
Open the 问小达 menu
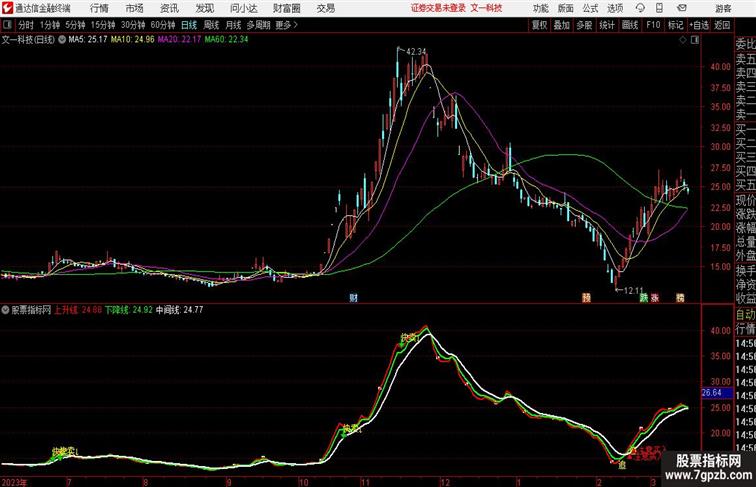tap(243, 8)
